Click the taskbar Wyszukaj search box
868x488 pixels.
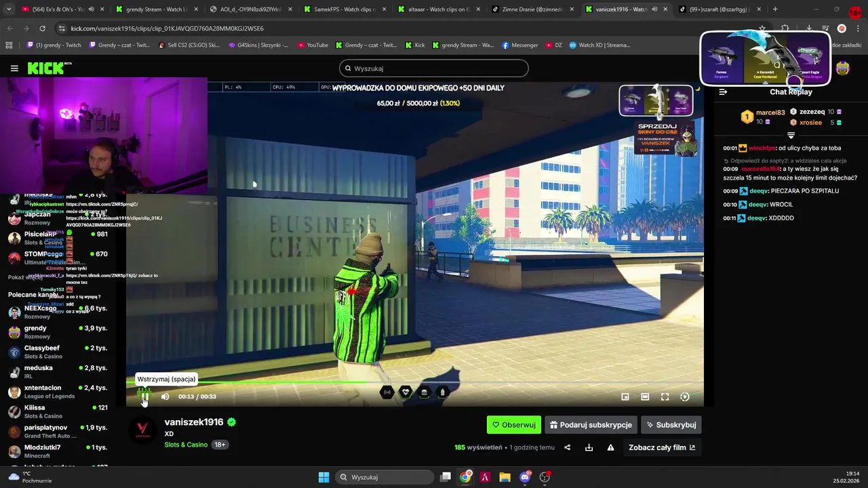[x=385, y=477]
